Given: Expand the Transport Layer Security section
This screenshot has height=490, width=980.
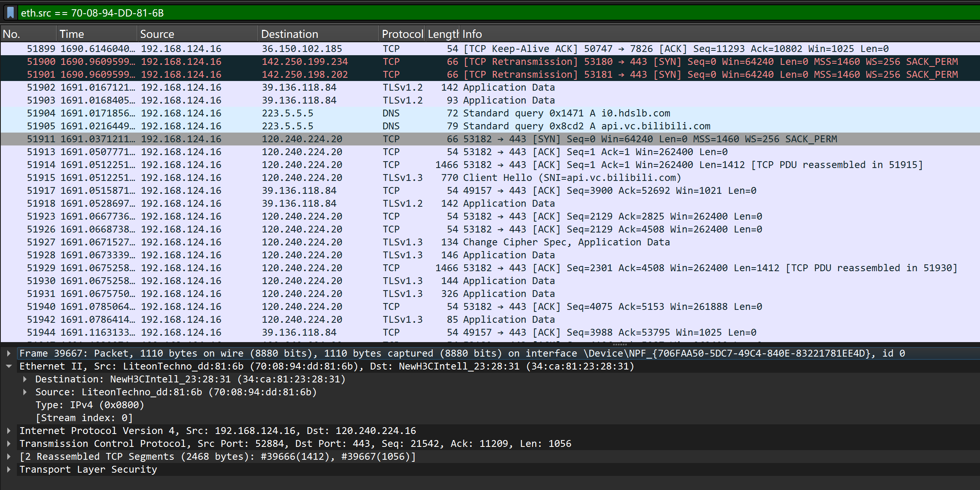Looking at the screenshot, I should 9,469.
